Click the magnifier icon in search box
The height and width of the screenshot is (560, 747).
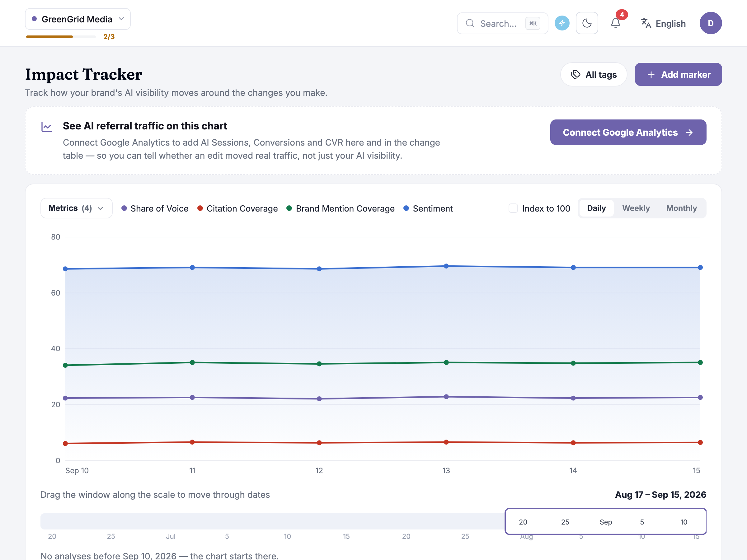coord(470,23)
